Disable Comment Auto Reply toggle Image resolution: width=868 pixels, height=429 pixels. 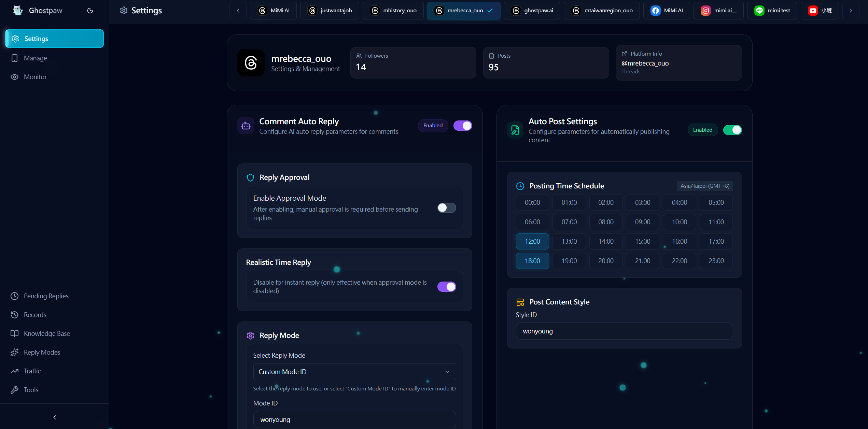coord(463,126)
